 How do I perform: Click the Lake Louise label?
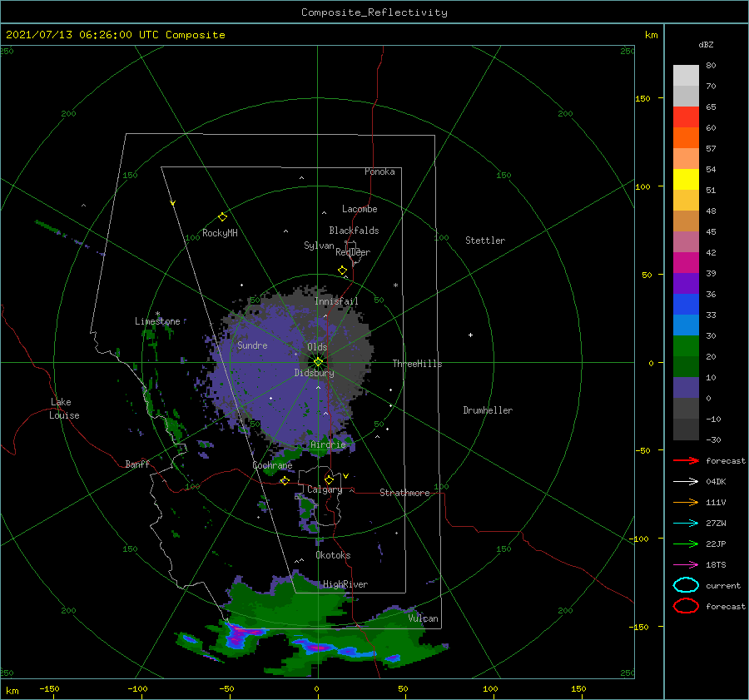(64, 409)
